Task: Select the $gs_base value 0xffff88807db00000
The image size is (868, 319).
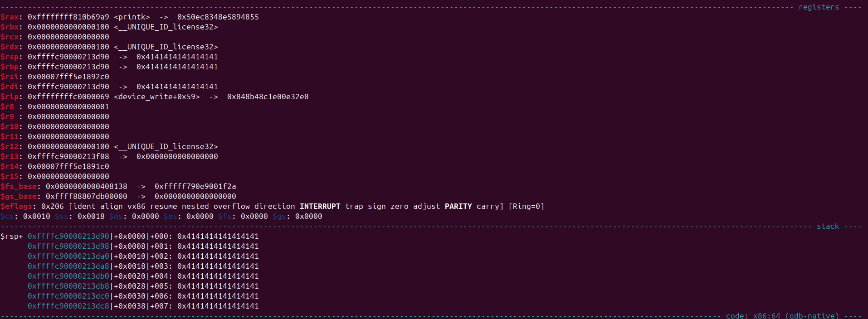Action: click(87, 196)
